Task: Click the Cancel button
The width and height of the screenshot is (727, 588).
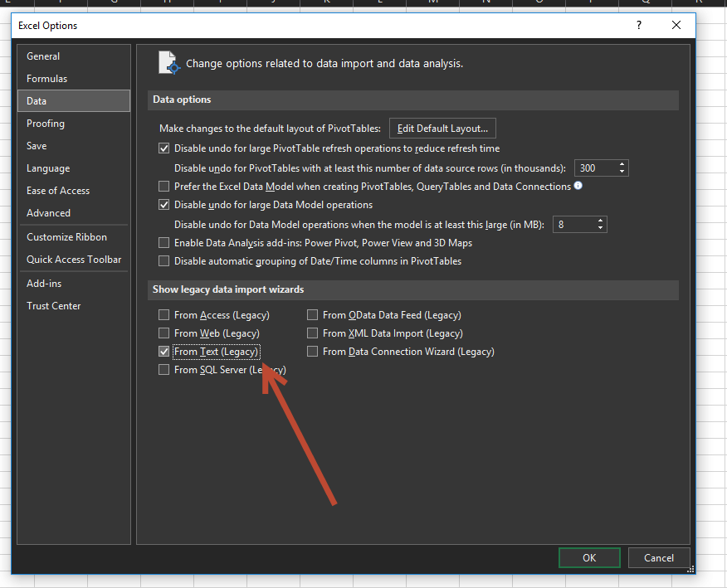Action: [658, 557]
